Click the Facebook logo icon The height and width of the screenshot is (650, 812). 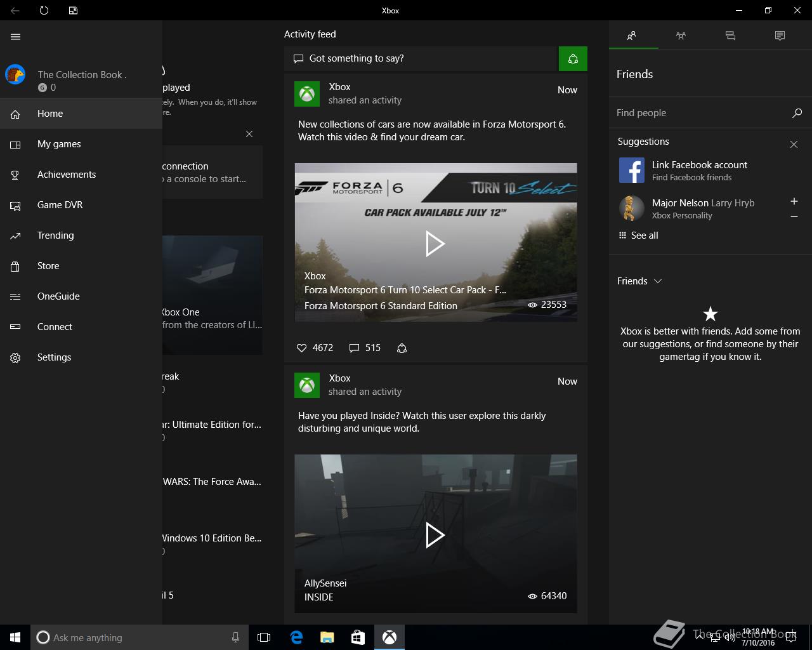(632, 171)
